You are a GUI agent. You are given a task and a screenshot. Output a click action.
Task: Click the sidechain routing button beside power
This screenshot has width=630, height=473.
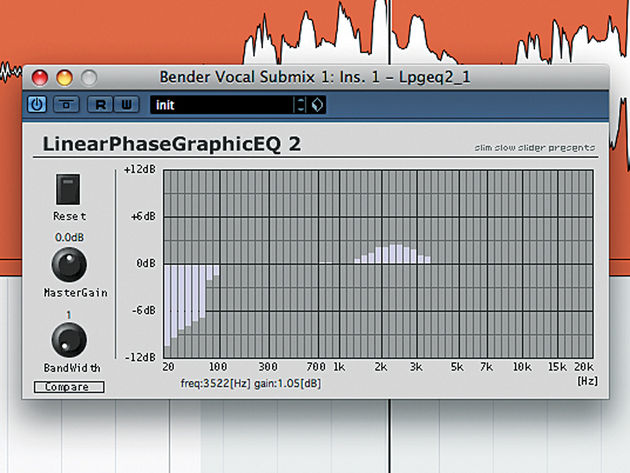[66, 104]
